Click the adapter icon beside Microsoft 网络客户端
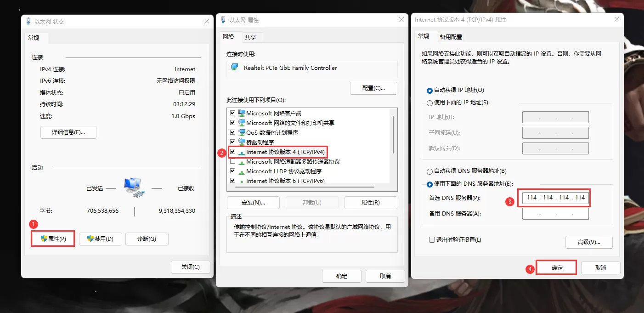Screen dimensions: 644x313 pos(241,113)
